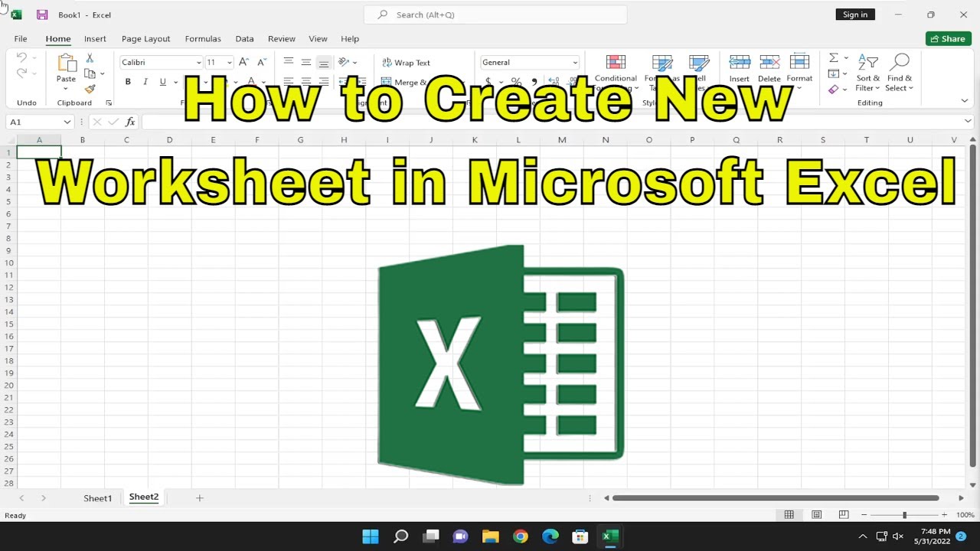
Task: Click the Search box in title bar
Action: click(x=495, y=15)
